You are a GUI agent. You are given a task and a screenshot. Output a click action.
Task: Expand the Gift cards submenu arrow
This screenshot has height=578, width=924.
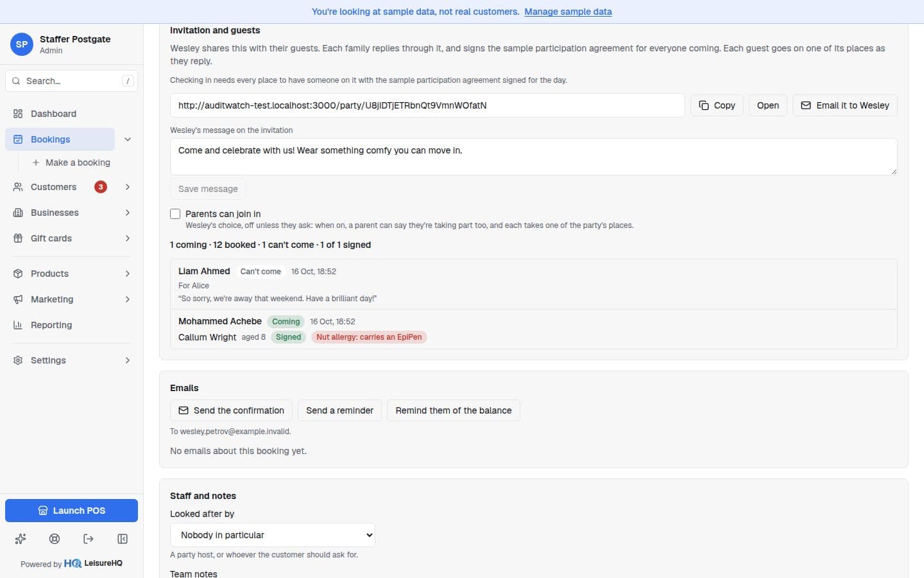click(128, 238)
